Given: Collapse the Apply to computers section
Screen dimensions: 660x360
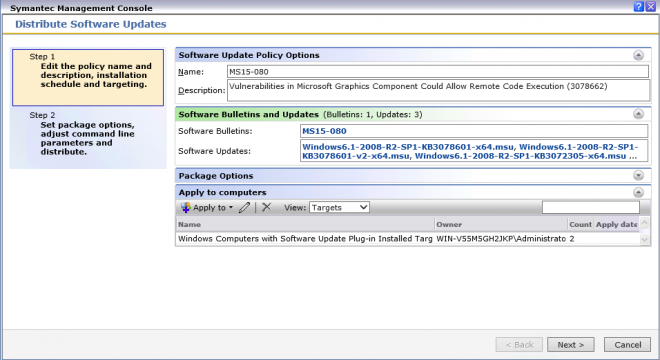Looking at the screenshot, I should pos(638,192).
